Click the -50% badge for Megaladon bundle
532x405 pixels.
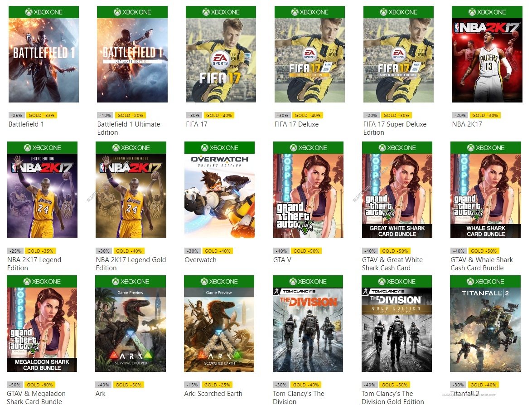coord(15,385)
